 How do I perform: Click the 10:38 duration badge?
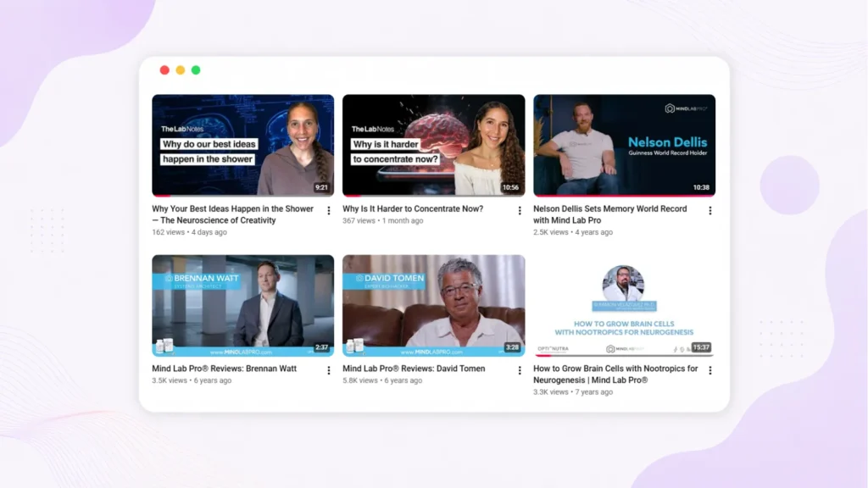[x=701, y=187]
